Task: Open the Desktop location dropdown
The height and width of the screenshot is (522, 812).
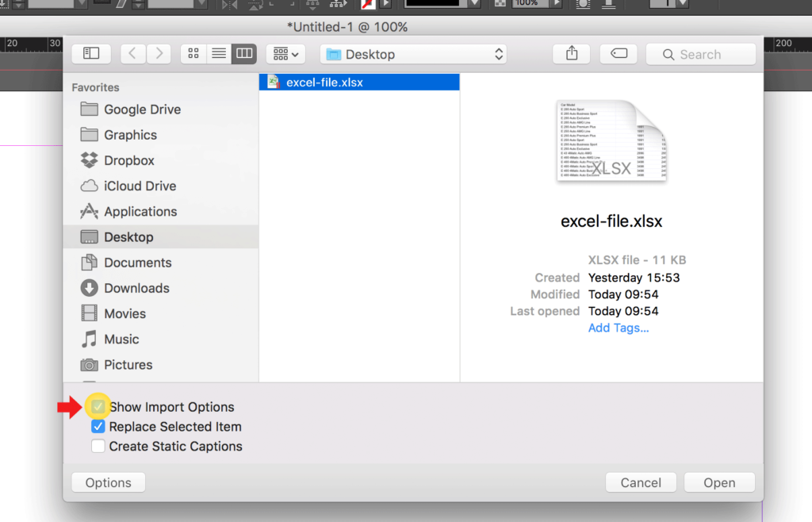Action: (412, 53)
